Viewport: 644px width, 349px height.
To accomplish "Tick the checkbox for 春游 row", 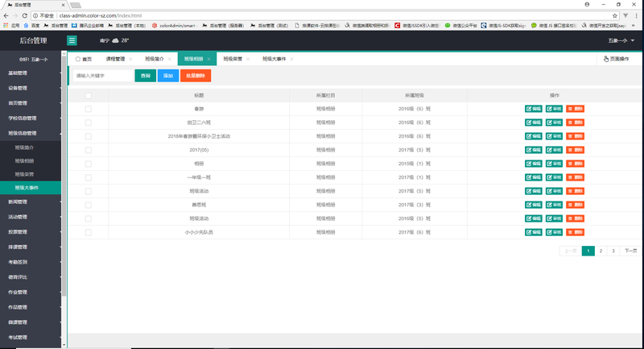I will (89, 109).
